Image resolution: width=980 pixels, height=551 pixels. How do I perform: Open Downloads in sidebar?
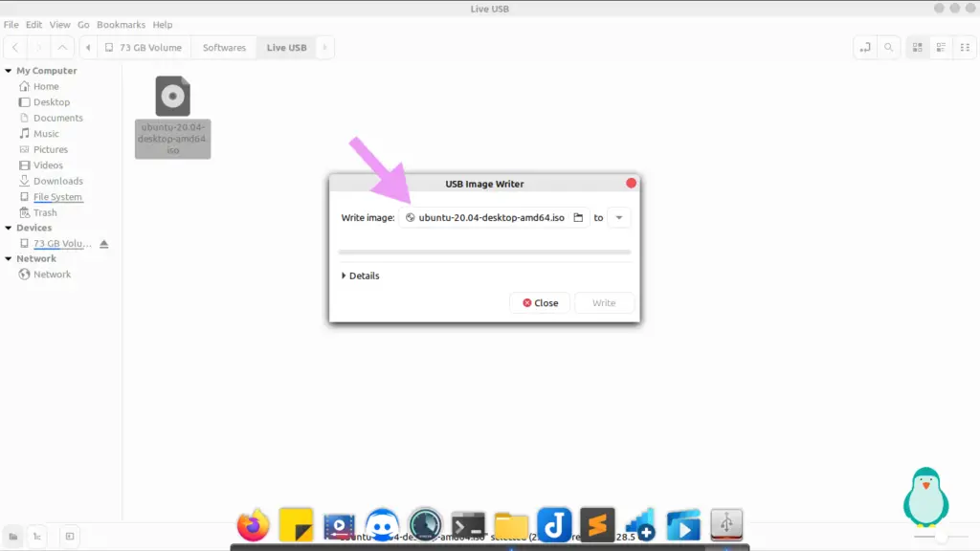click(x=60, y=181)
